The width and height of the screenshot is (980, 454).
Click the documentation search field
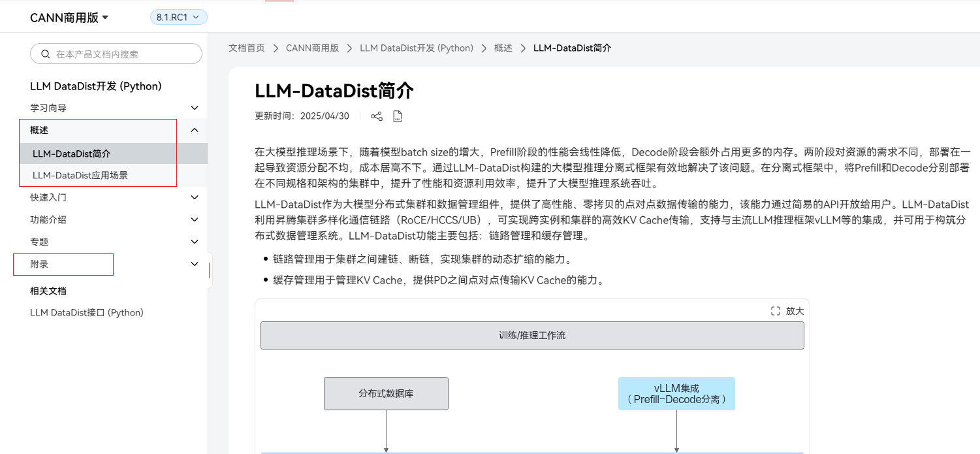[116, 54]
